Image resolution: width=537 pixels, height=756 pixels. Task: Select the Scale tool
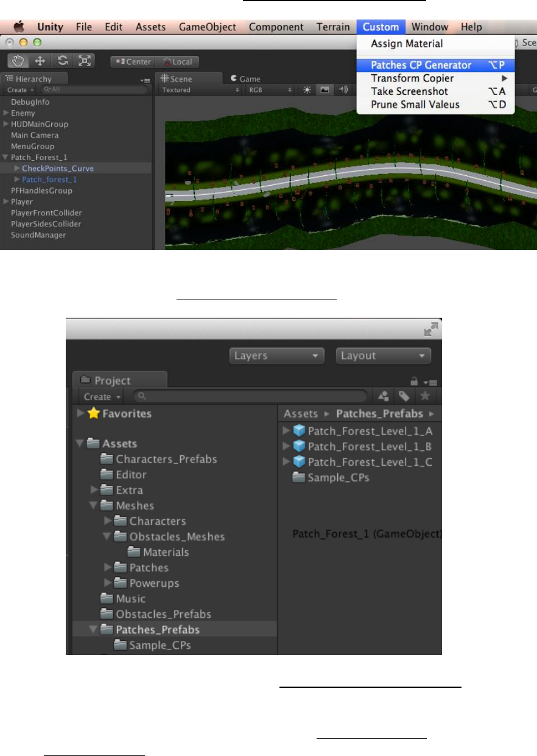tap(83, 61)
